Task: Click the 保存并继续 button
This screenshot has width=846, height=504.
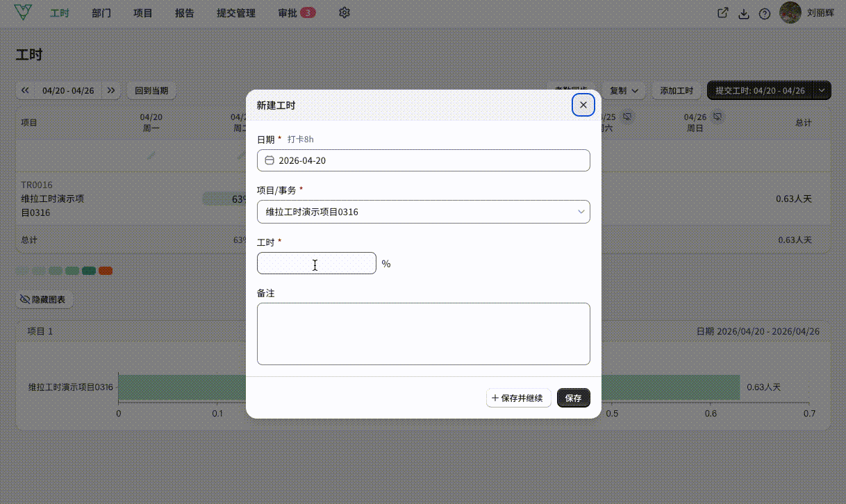Action: coord(518,398)
